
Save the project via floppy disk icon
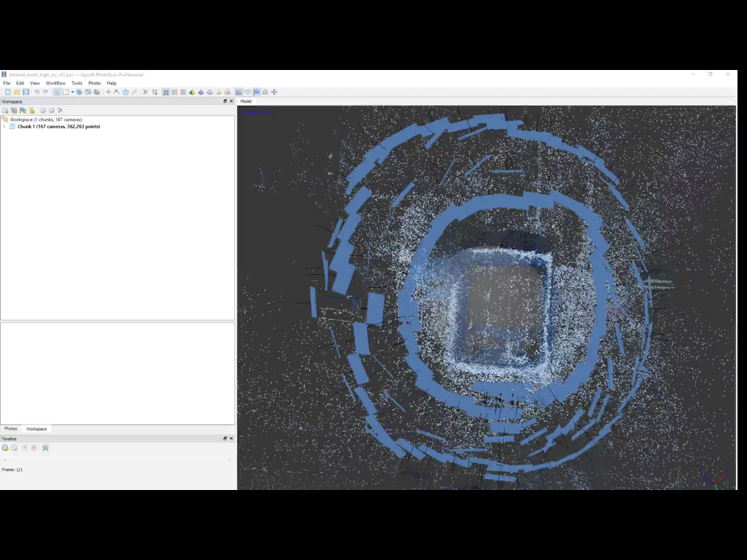pos(26,92)
